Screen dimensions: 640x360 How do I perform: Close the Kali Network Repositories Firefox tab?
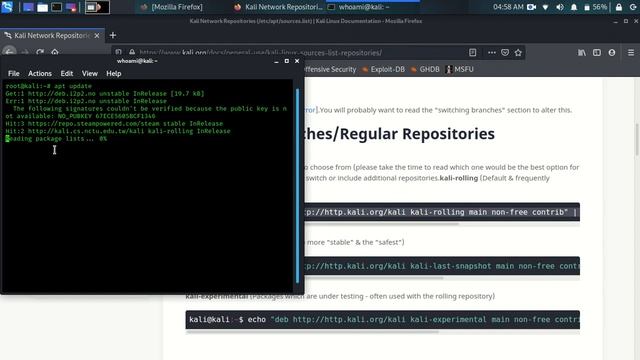[97, 36]
